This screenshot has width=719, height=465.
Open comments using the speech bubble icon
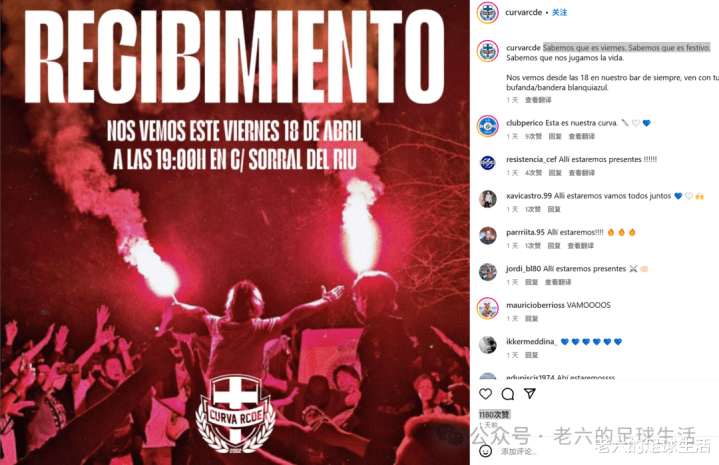[508, 394]
